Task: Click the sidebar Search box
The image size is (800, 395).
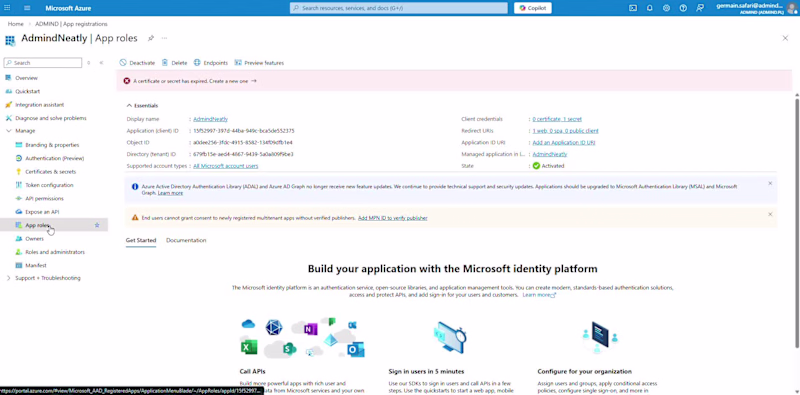Action: [43, 63]
